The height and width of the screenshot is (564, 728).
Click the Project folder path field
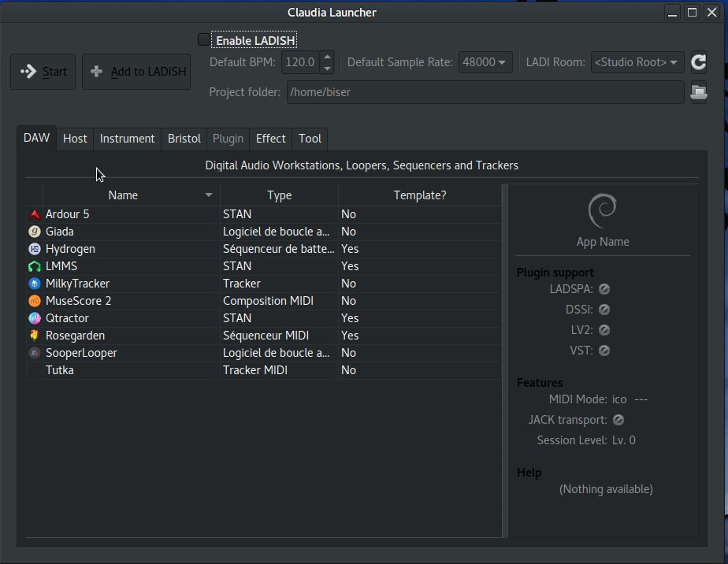point(485,92)
